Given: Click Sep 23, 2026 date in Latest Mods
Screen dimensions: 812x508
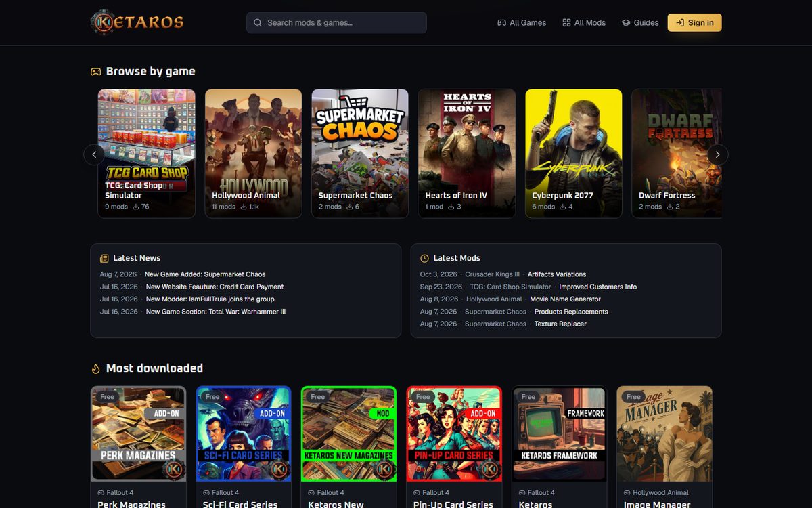Looking at the screenshot, I should [x=441, y=287].
